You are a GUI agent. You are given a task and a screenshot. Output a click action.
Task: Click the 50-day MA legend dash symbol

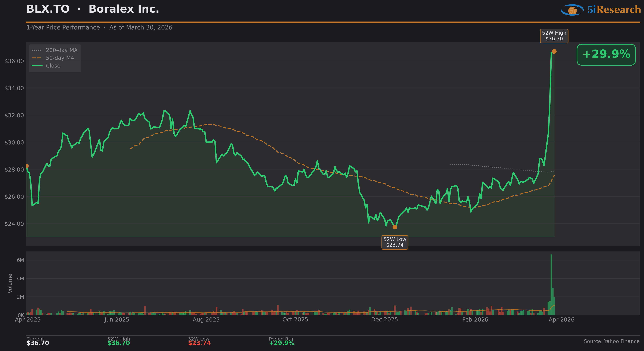coord(37,58)
